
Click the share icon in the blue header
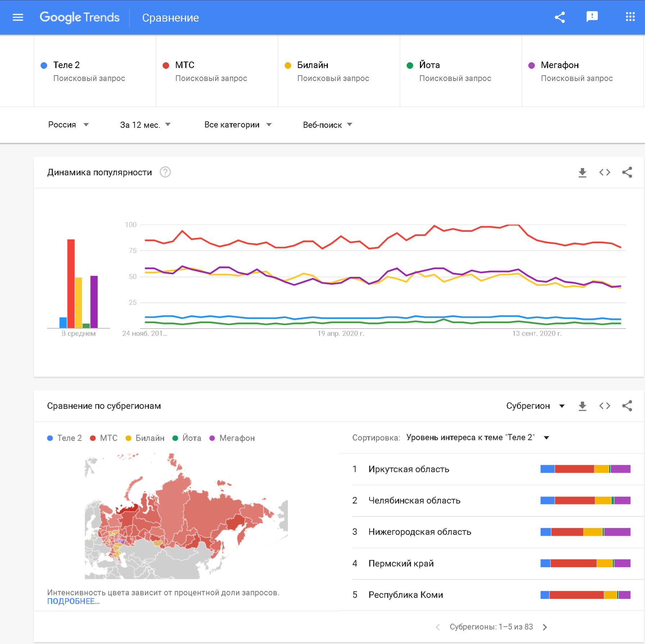click(560, 17)
